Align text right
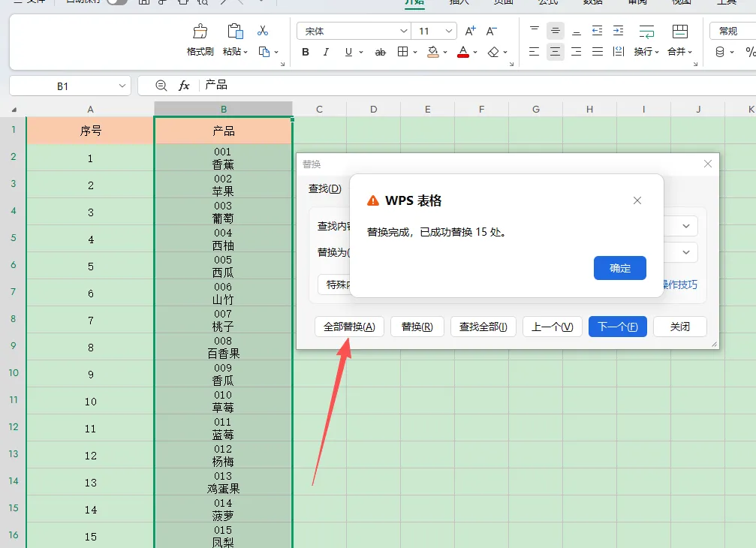Viewport: 756px width, 548px height. click(x=576, y=52)
